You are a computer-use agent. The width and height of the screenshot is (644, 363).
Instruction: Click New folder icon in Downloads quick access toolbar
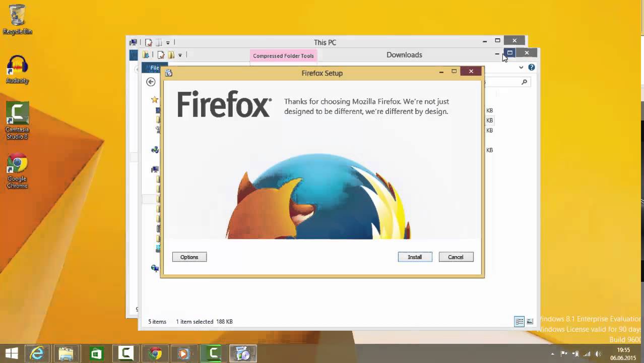coord(171,54)
